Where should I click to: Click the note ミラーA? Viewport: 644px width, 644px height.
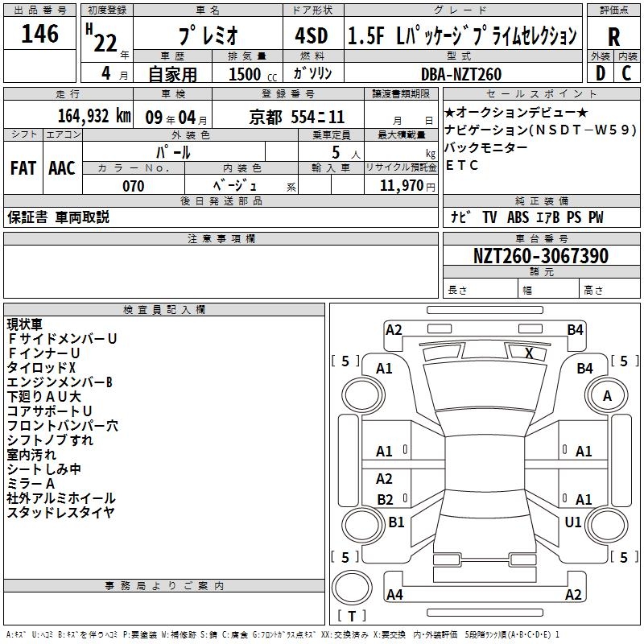tap(31, 484)
